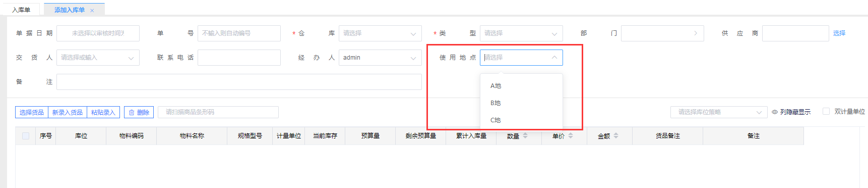Select A地 from the list
This screenshot has height=188, width=868.
521,86
